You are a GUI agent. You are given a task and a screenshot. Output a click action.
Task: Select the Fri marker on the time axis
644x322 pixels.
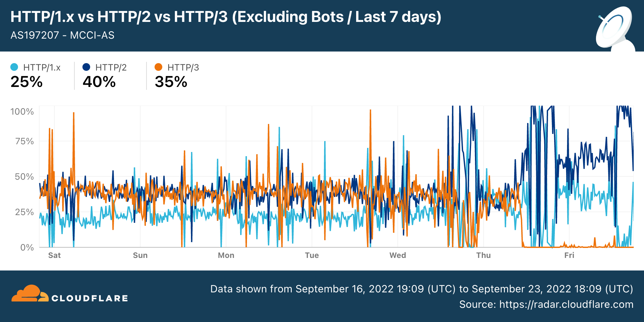[x=569, y=255]
